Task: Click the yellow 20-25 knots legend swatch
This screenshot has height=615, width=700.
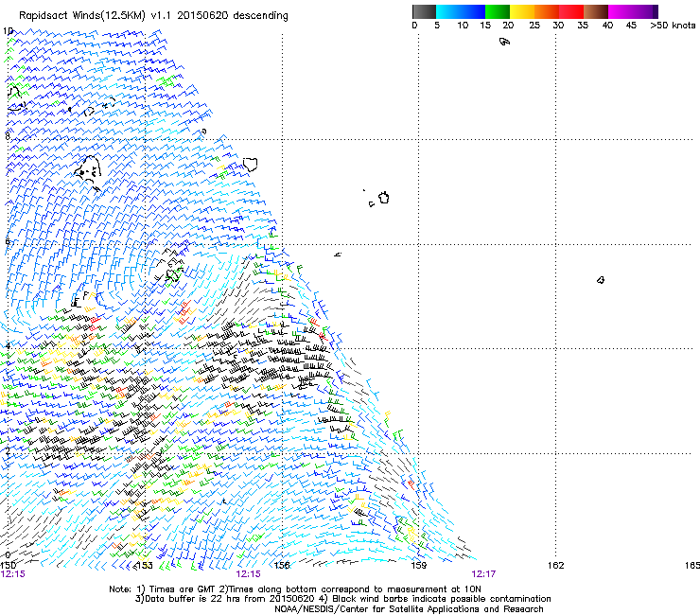Action: click(522, 11)
